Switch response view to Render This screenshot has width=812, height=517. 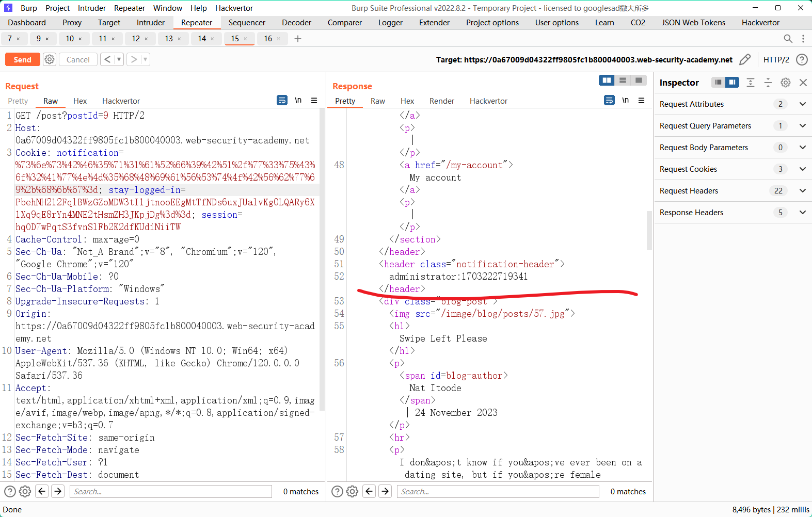click(442, 101)
